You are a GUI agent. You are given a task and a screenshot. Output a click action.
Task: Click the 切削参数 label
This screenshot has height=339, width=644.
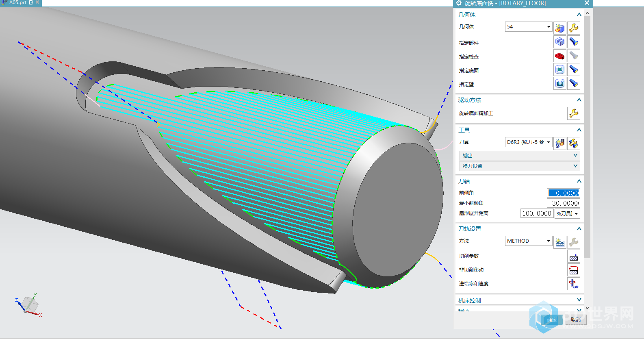[x=469, y=256]
